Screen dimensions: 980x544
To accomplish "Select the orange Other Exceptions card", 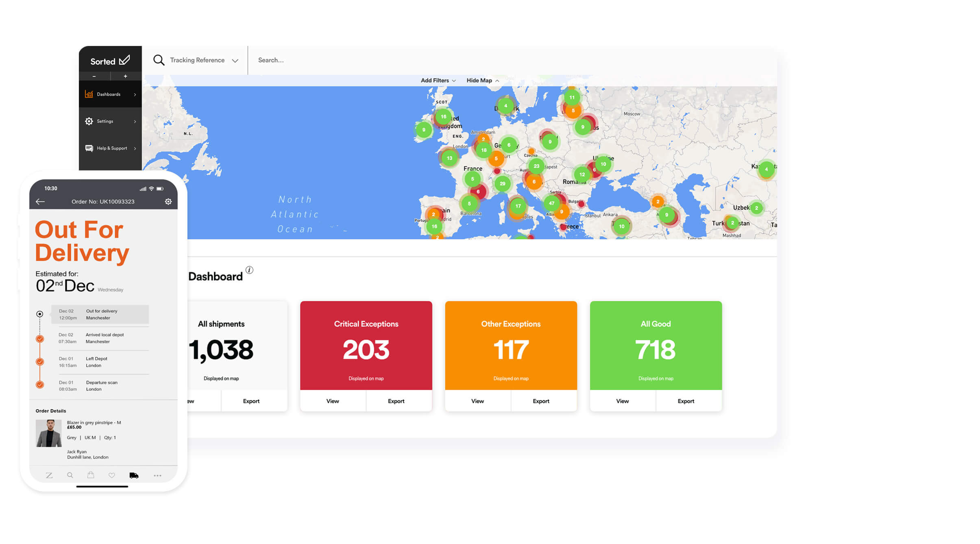I will (511, 346).
